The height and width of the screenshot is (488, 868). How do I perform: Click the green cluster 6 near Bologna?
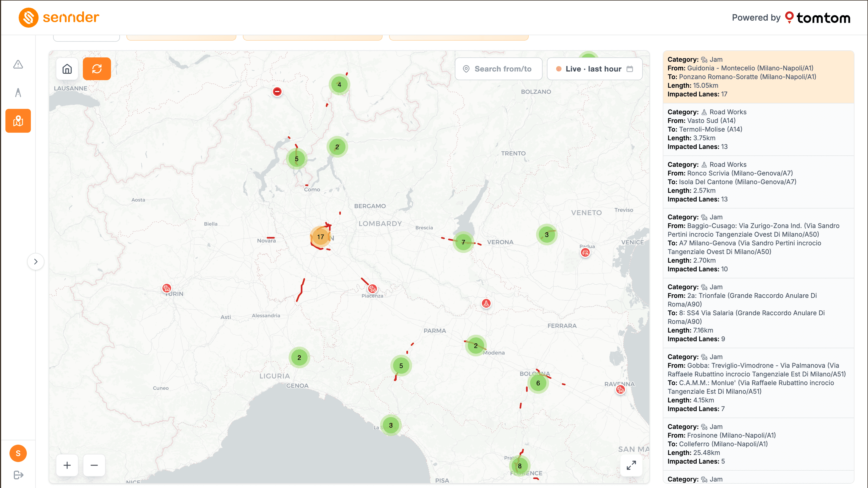click(x=538, y=383)
